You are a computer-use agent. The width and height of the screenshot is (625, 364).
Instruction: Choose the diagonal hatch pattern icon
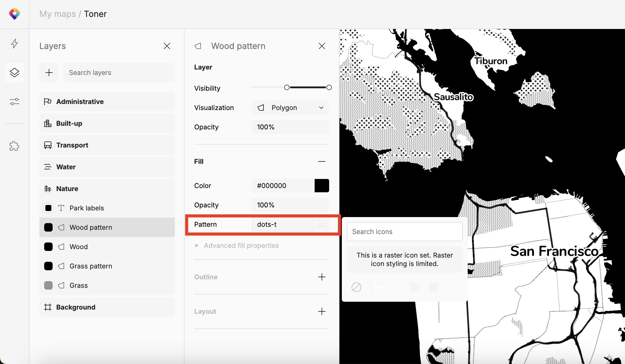[434, 287]
